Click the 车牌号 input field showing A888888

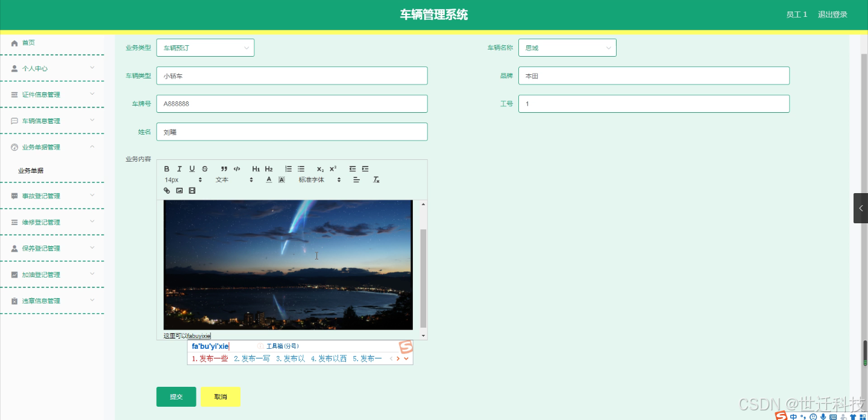(x=292, y=103)
